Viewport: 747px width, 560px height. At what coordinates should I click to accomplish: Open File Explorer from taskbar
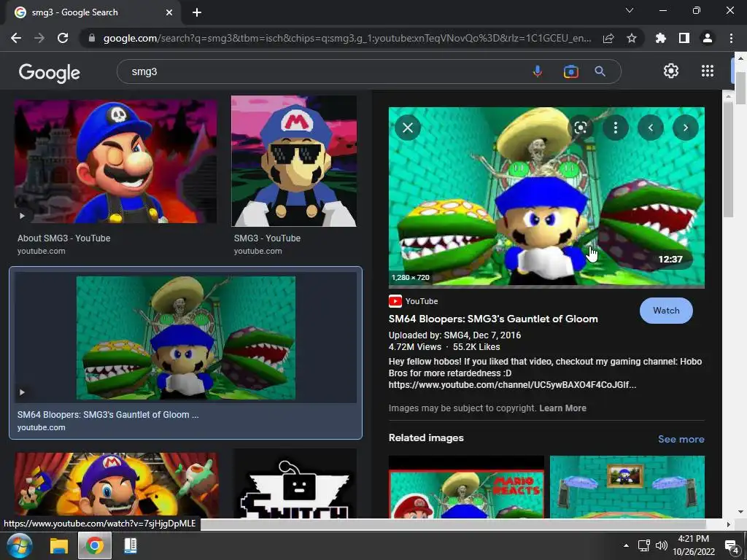pyautogui.click(x=59, y=545)
